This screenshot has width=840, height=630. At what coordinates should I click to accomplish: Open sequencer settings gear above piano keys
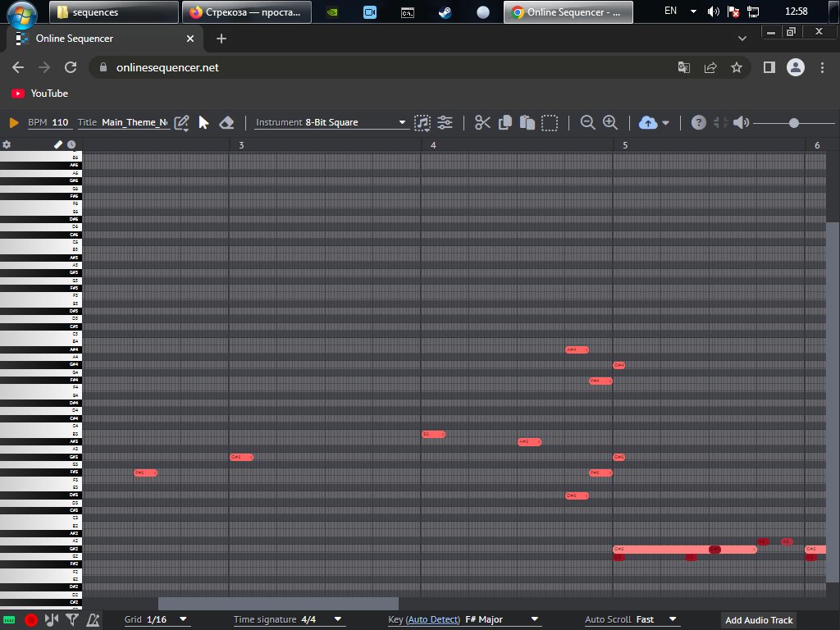[7, 144]
